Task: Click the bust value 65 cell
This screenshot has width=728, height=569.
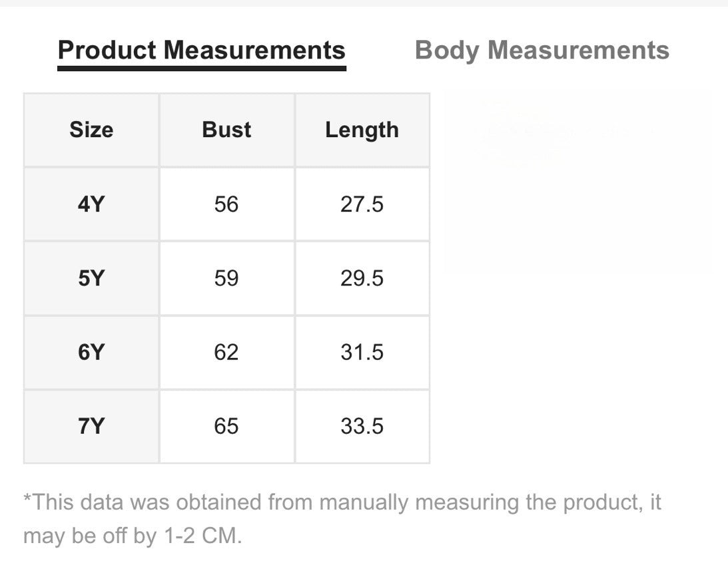Action: pyautogui.click(x=226, y=426)
